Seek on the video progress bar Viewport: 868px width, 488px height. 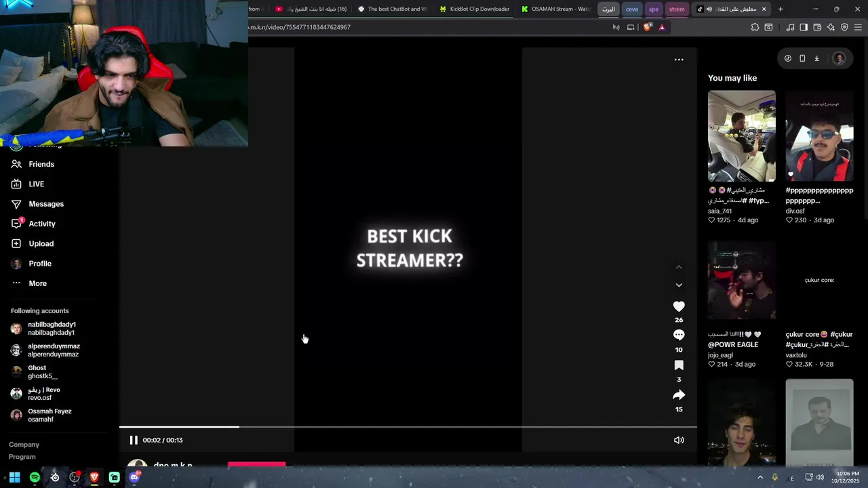tap(408, 427)
